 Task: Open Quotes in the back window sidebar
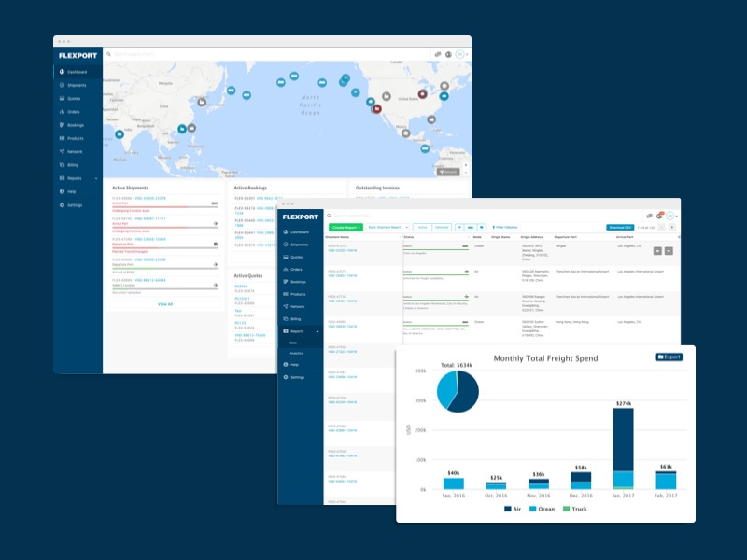(78, 99)
